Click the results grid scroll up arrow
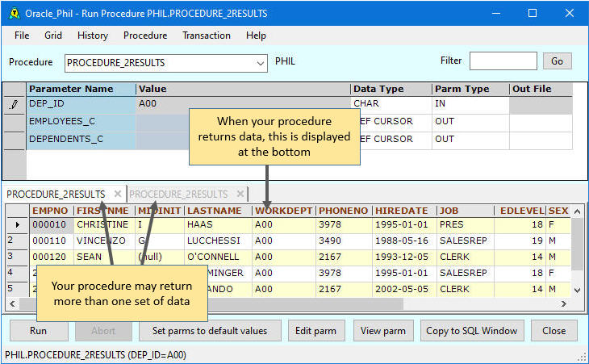589x364 pixels. pos(578,211)
